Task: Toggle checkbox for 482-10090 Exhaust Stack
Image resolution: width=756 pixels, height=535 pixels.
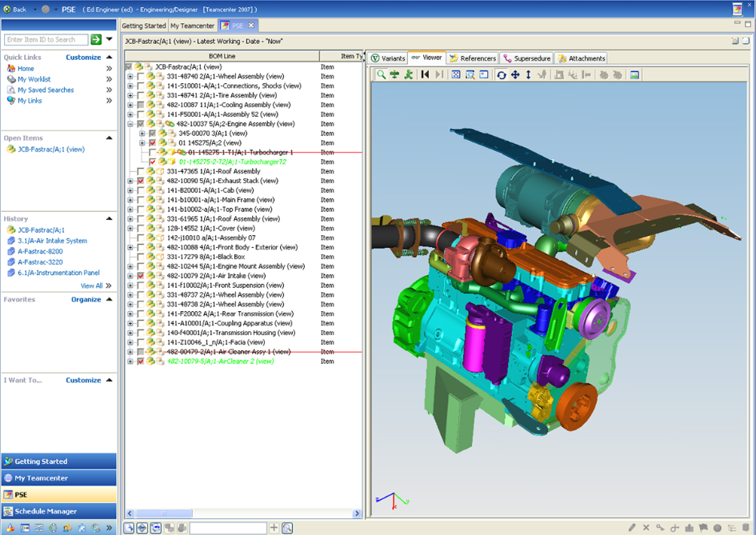Action: pyautogui.click(x=140, y=181)
